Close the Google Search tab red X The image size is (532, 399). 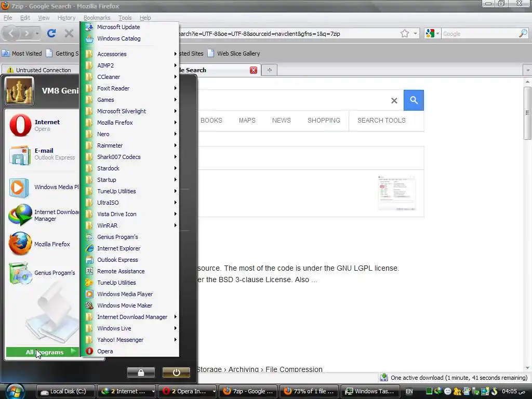[x=254, y=70]
